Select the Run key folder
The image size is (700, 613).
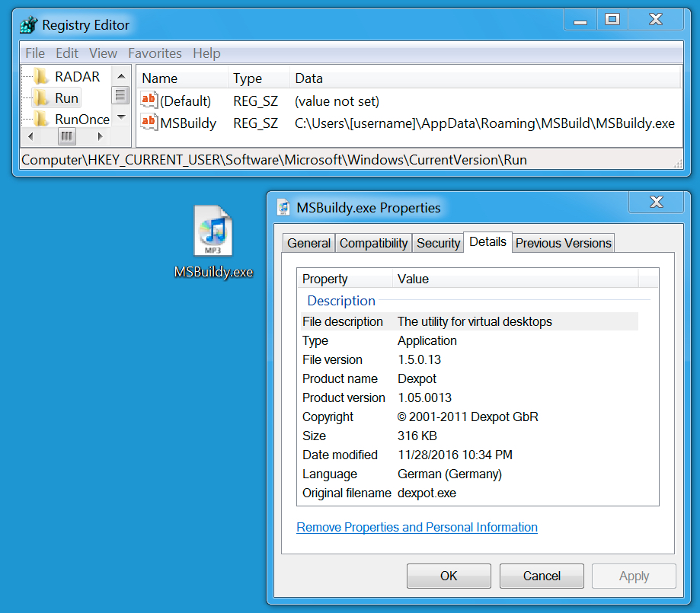[x=66, y=98]
